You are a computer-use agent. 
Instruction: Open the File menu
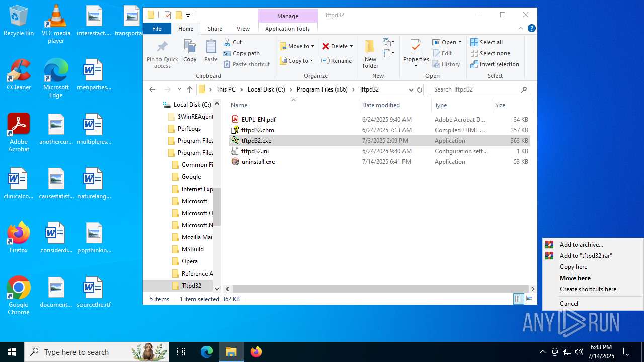[157, 29]
